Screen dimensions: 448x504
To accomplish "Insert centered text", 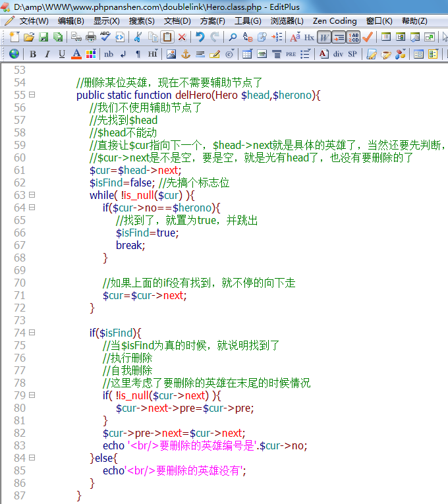I will tap(277, 54).
